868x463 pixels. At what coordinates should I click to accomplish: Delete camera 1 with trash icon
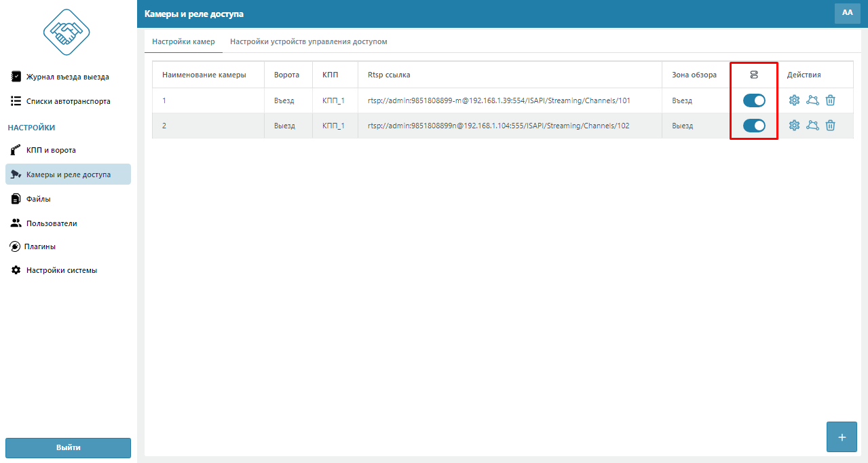click(x=830, y=100)
